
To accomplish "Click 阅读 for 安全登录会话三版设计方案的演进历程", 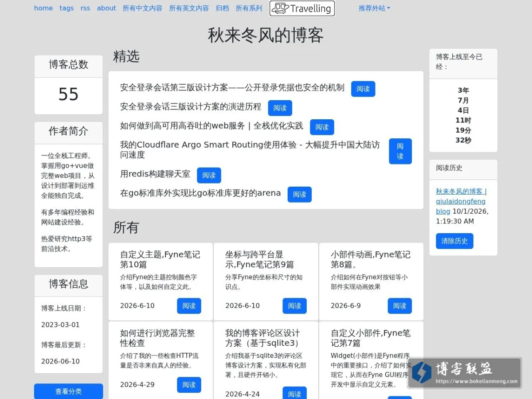I will 280,108.
